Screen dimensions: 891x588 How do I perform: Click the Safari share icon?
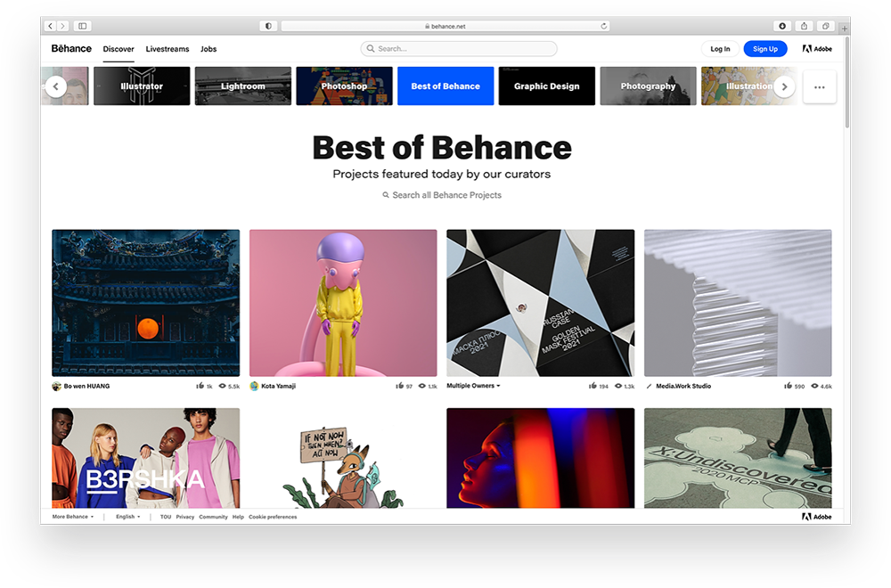point(804,26)
